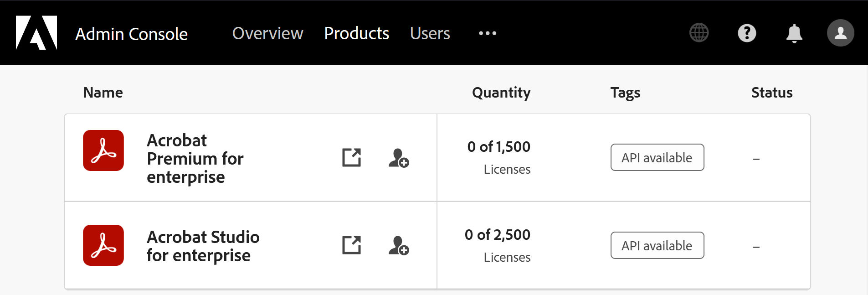Click Licenses label under 0 of 1,500
Image resolution: width=868 pixels, height=295 pixels.
[507, 169]
